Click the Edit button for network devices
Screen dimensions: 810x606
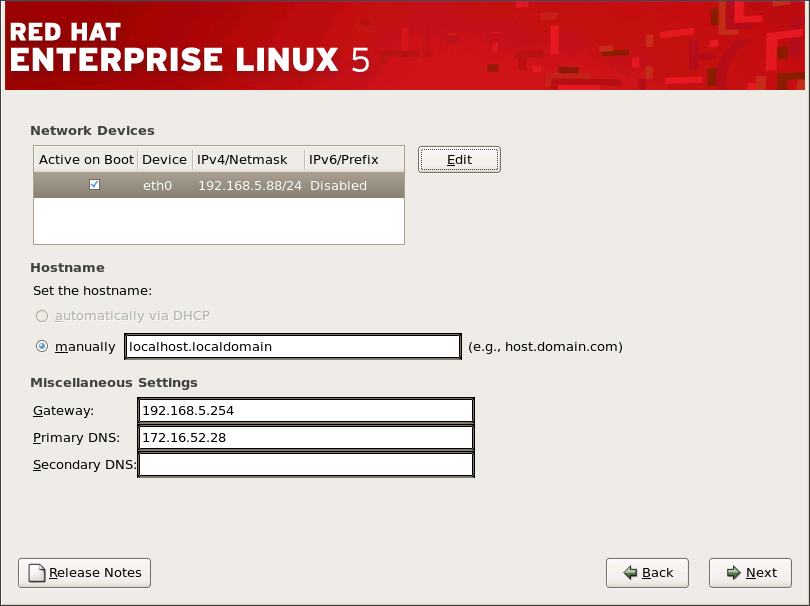pos(459,159)
